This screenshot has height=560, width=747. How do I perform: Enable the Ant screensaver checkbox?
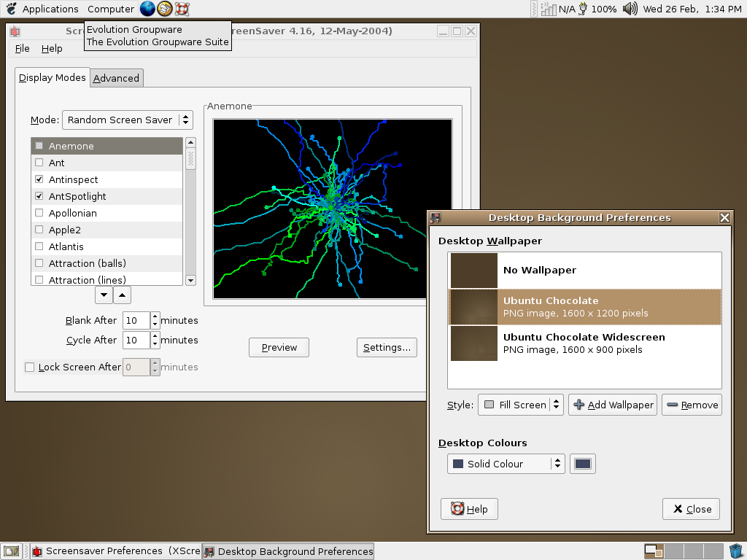point(39,163)
